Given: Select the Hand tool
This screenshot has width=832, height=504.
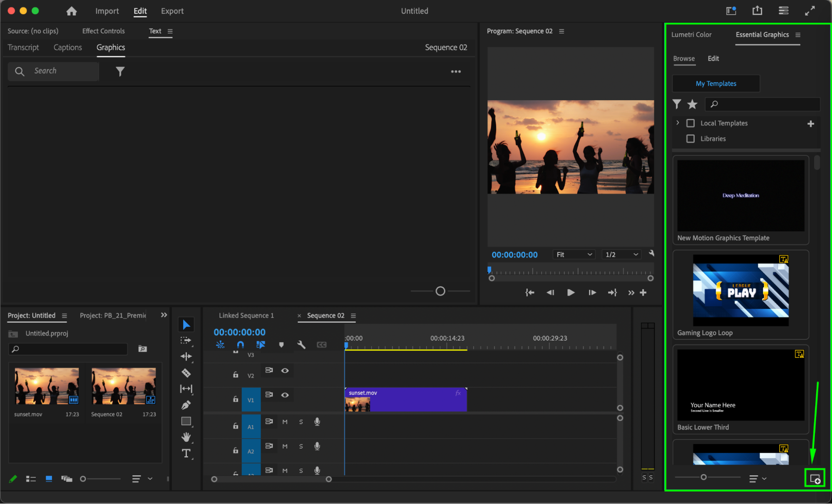Looking at the screenshot, I should click(x=186, y=437).
